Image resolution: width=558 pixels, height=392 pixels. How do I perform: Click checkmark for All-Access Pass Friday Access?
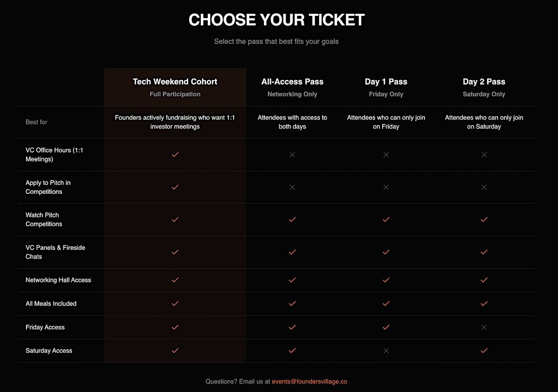click(292, 327)
